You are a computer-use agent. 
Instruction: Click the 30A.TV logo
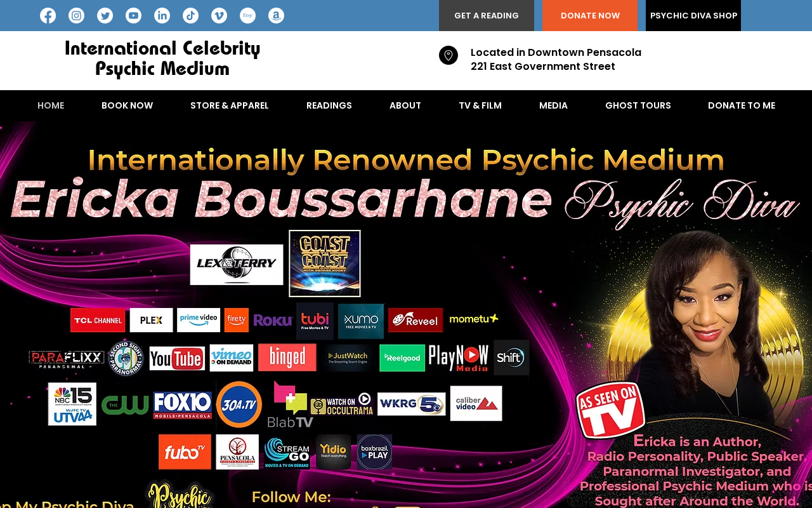239,404
